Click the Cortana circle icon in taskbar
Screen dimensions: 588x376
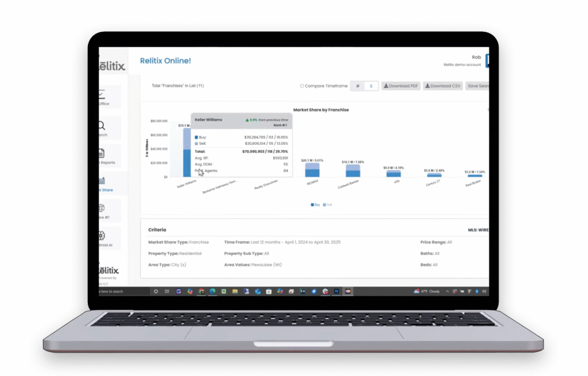[156, 291]
